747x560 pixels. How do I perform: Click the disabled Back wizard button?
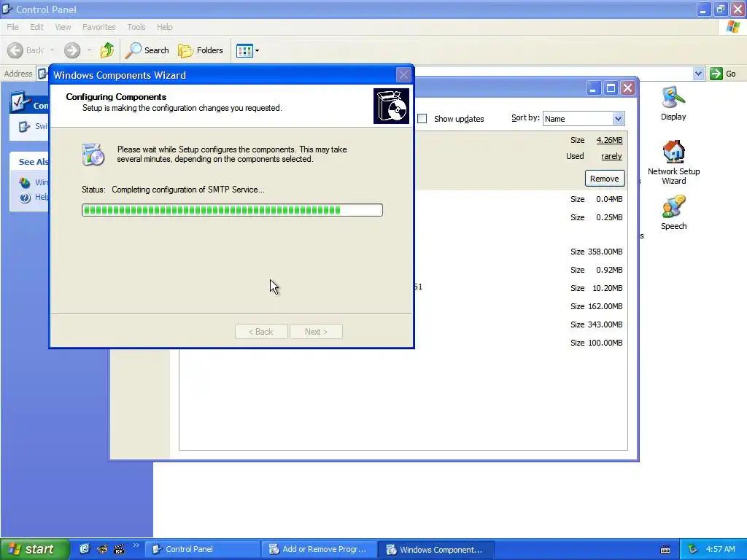click(x=261, y=332)
